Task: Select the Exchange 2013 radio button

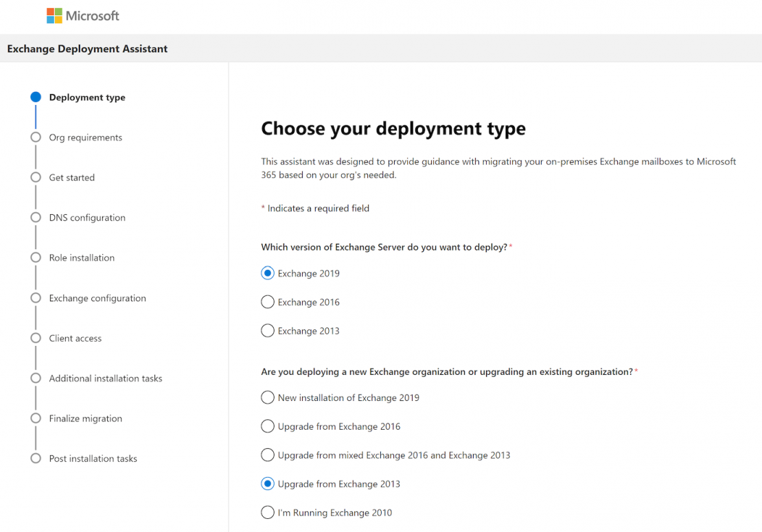Action: [268, 330]
